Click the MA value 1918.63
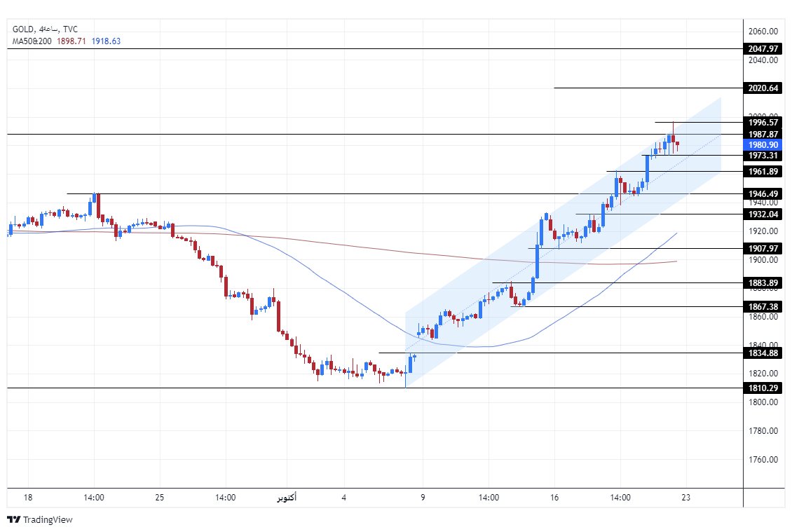Screen dimensions: 792x532 106,41
